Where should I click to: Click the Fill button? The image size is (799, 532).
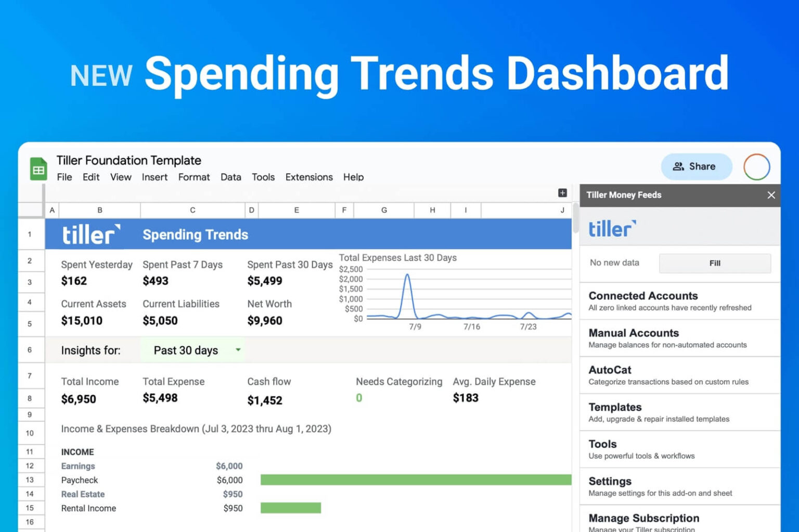[714, 263]
